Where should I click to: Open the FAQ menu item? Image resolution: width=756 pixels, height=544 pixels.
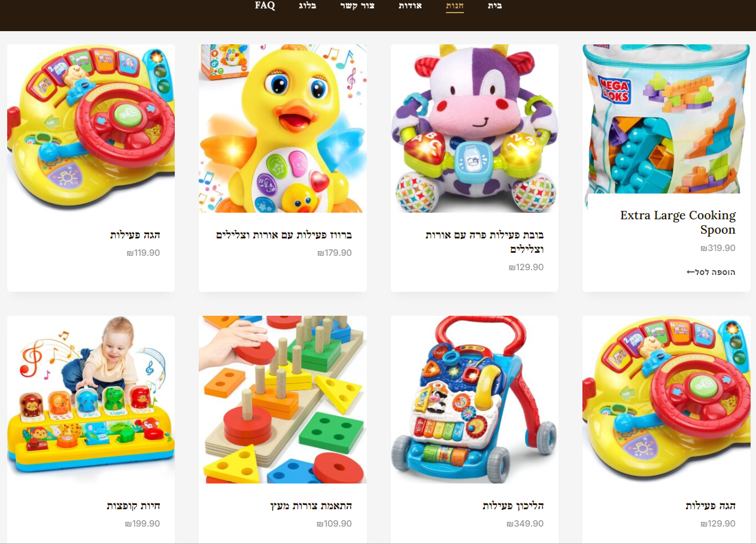[265, 5]
